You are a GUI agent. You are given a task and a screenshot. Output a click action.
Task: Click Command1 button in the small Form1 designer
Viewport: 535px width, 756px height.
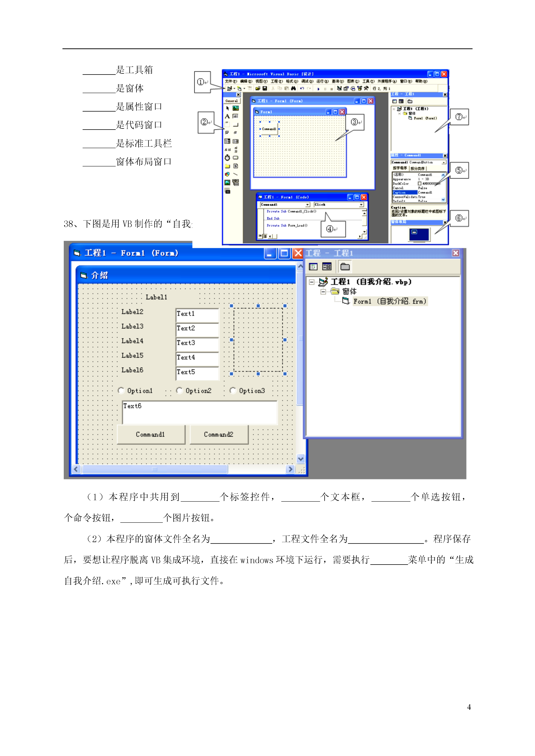[x=269, y=129]
